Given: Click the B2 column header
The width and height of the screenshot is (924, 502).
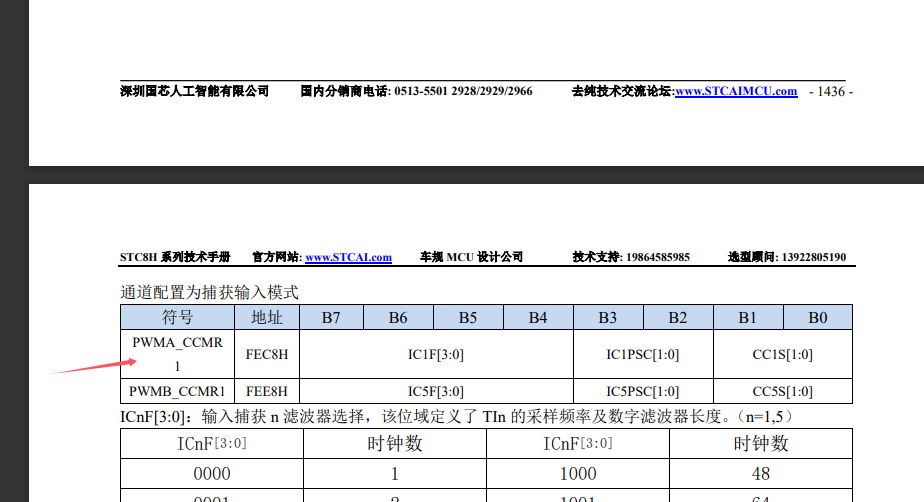Looking at the screenshot, I should click(678, 318).
